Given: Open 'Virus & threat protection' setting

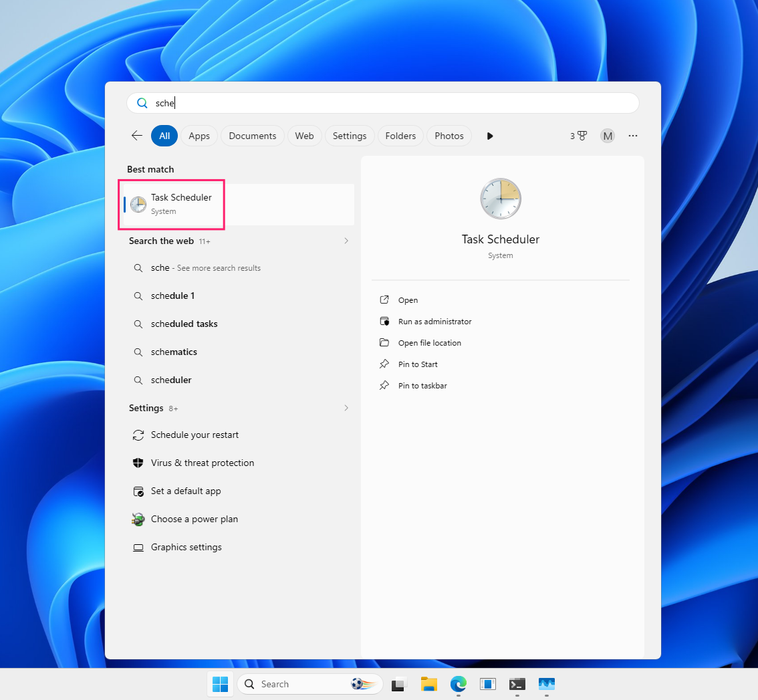Looking at the screenshot, I should point(239,463).
